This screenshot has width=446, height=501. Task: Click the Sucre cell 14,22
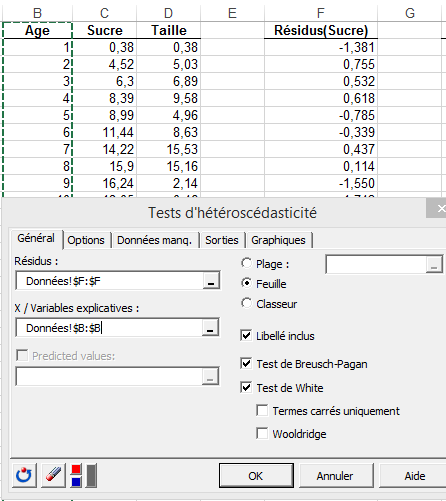coord(105,149)
